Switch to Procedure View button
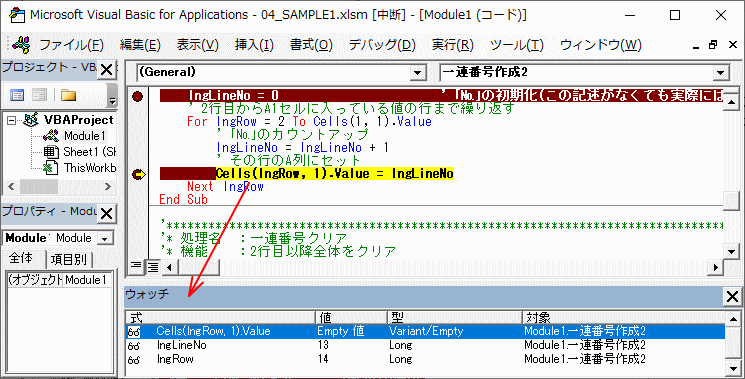This screenshot has height=379, width=745. pyautogui.click(x=136, y=267)
